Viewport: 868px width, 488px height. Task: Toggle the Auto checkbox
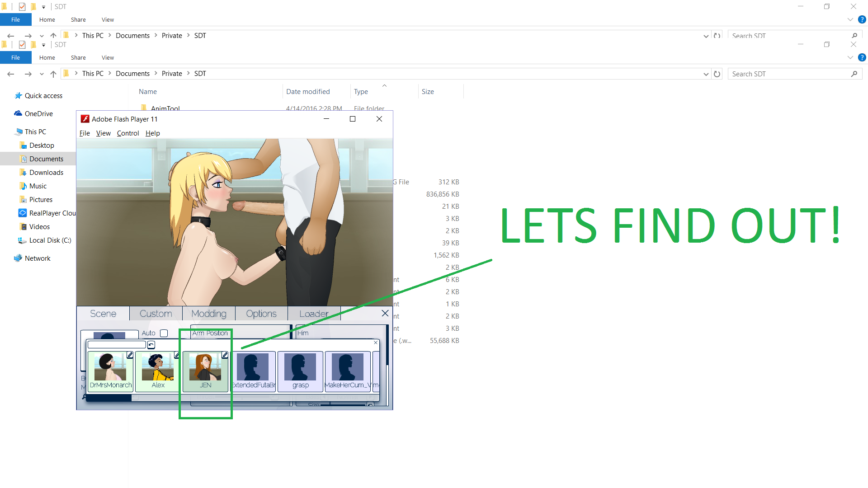[x=164, y=333]
